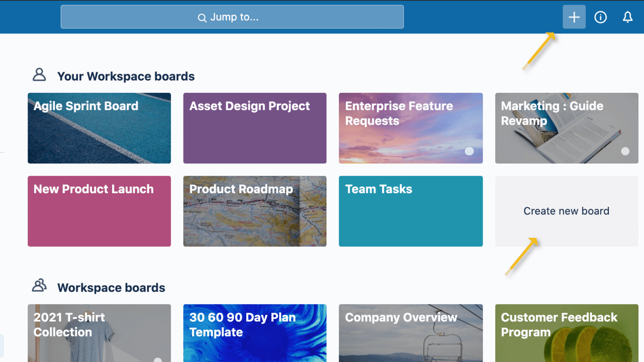Screen dimensions: 644x362
Task: Open the Team Tasks board
Action: tap(411, 211)
